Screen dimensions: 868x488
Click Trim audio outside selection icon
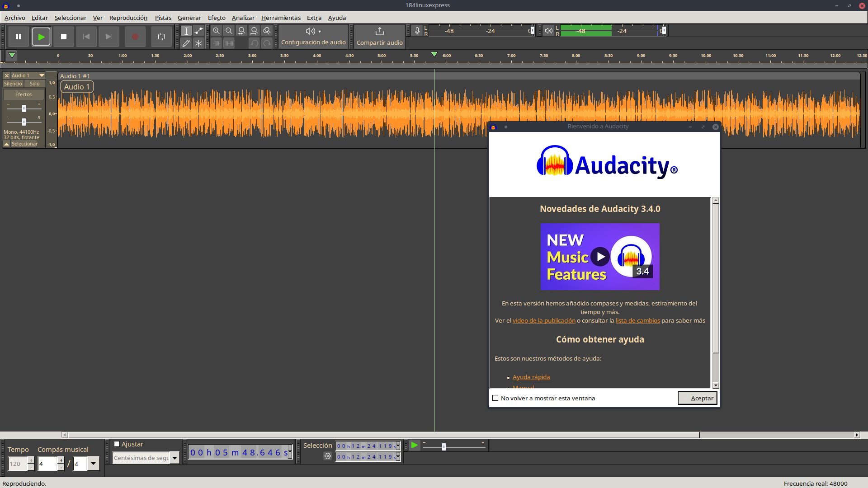217,43
